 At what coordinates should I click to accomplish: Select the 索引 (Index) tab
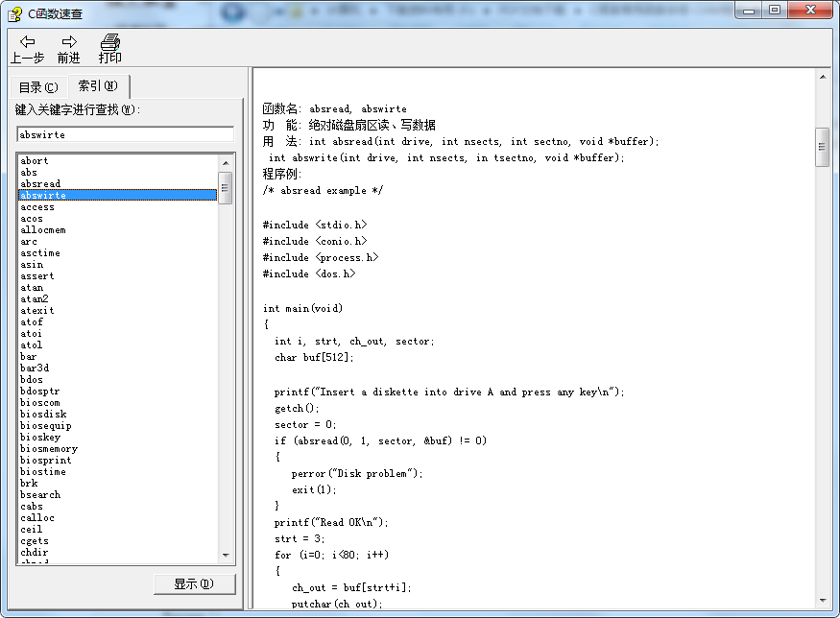[98, 86]
